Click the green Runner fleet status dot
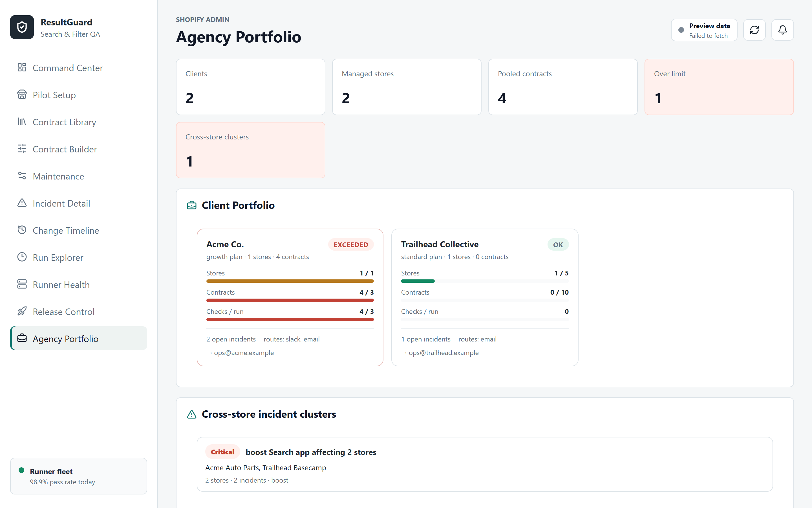Screen dimensions: 812x508 (21, 470)
